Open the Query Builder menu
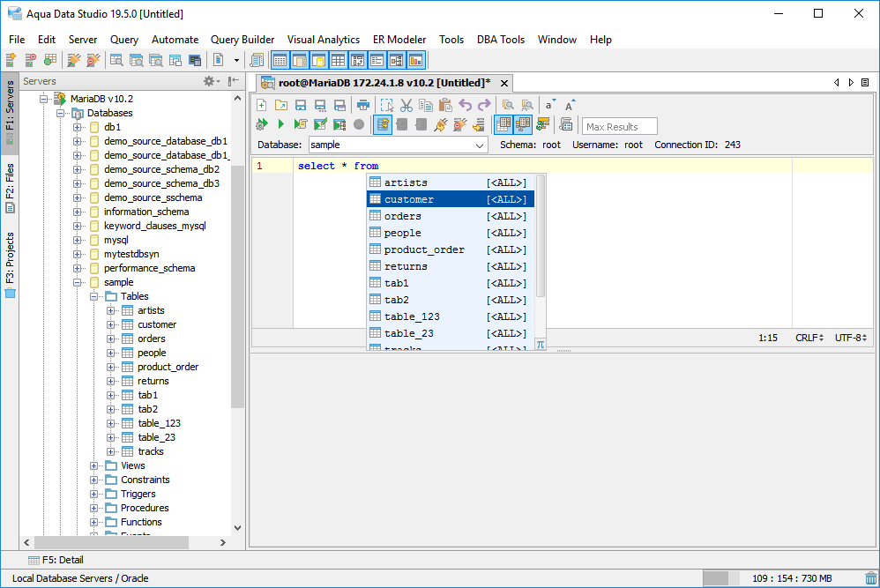 pyautogui.click(x=242, y=40)
